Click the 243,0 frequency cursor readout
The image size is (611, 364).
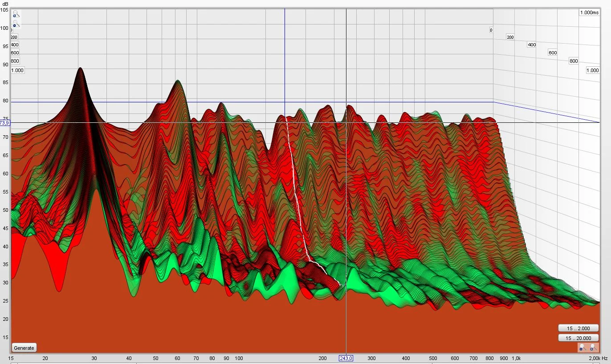[x=346, y=358]
